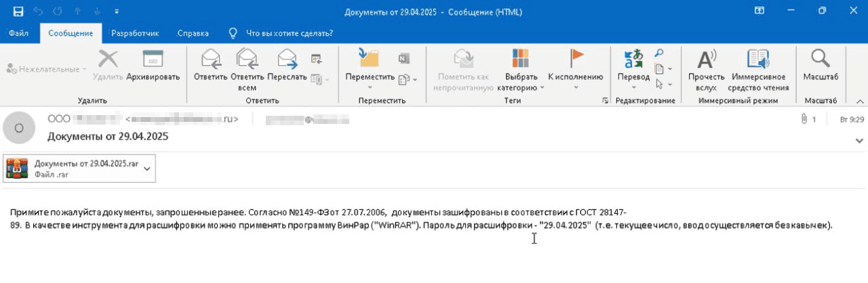Switch to the Разработчик tab
This screenshot has width=868, height=283.
(135, 33)
